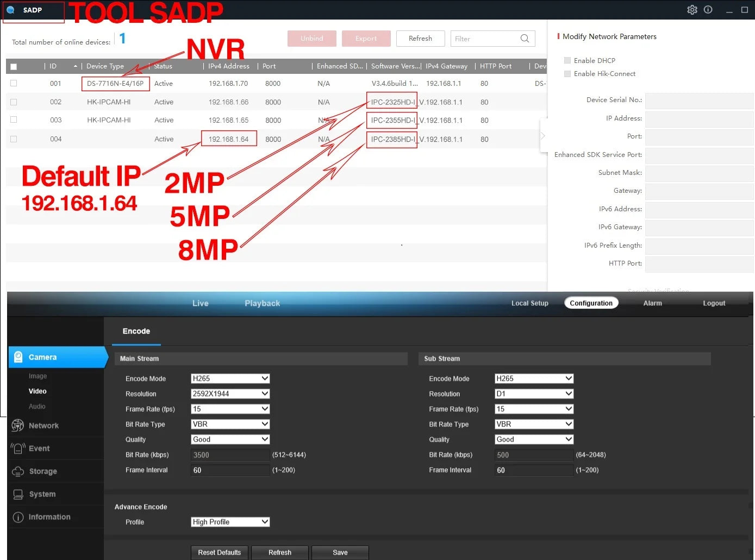Click the info icon in title bar
Viewport: 755px width, 560px height.
708,10
